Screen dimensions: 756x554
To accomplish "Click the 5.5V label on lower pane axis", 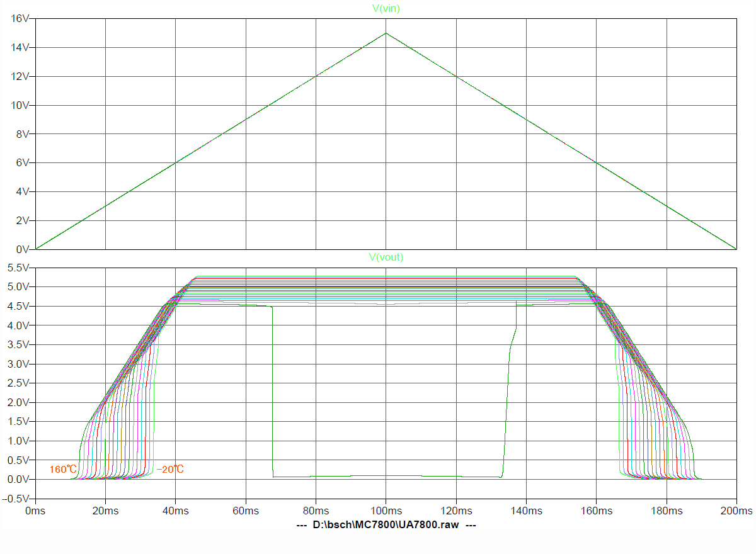I will pos(18,268).
